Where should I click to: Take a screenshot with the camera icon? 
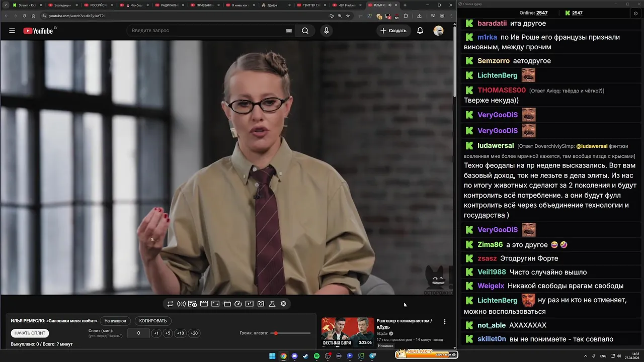[x=261, y=304]
